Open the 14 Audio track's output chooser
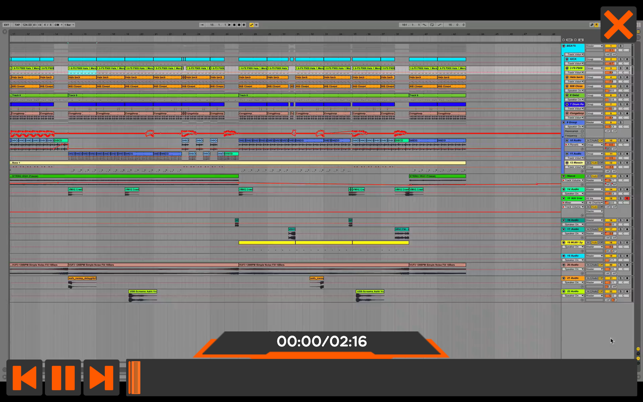Viewport: 643px width, 402px height. pos(594,189)
